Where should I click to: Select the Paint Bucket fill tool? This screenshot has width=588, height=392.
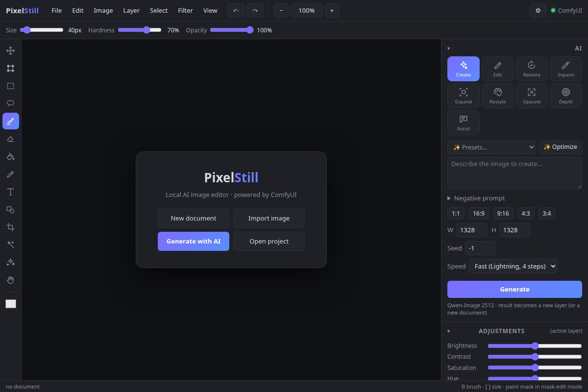pos(10,156)
